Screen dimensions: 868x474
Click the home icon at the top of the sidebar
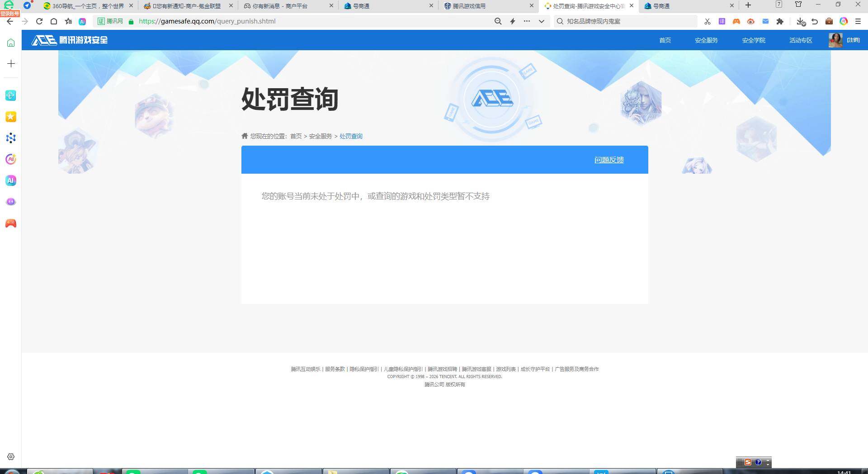11,43
